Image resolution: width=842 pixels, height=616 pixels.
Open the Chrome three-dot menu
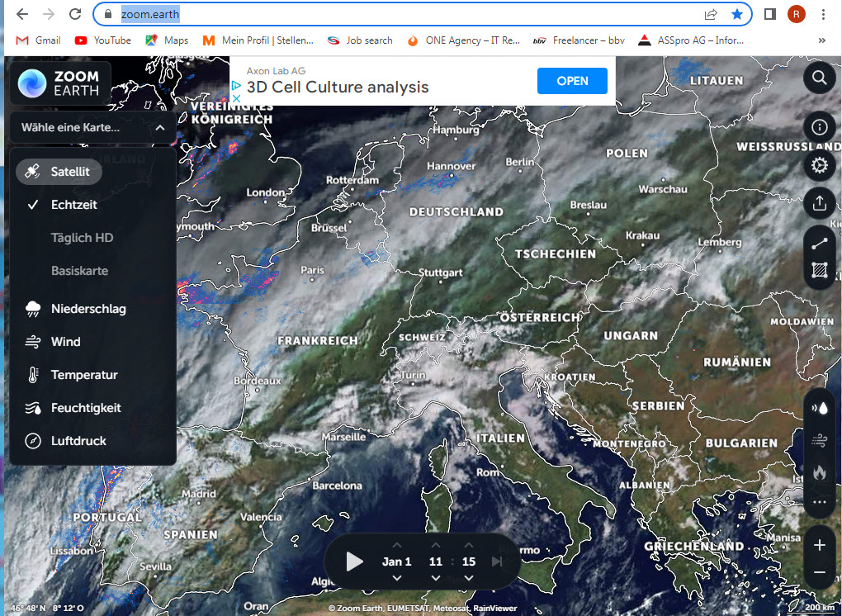[x=823, y=14]
